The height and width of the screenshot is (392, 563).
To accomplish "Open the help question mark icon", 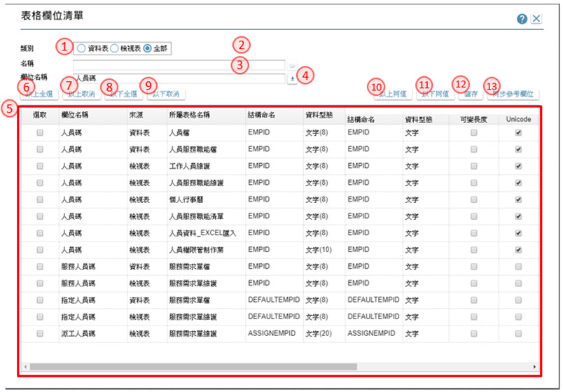I will 522,19.
